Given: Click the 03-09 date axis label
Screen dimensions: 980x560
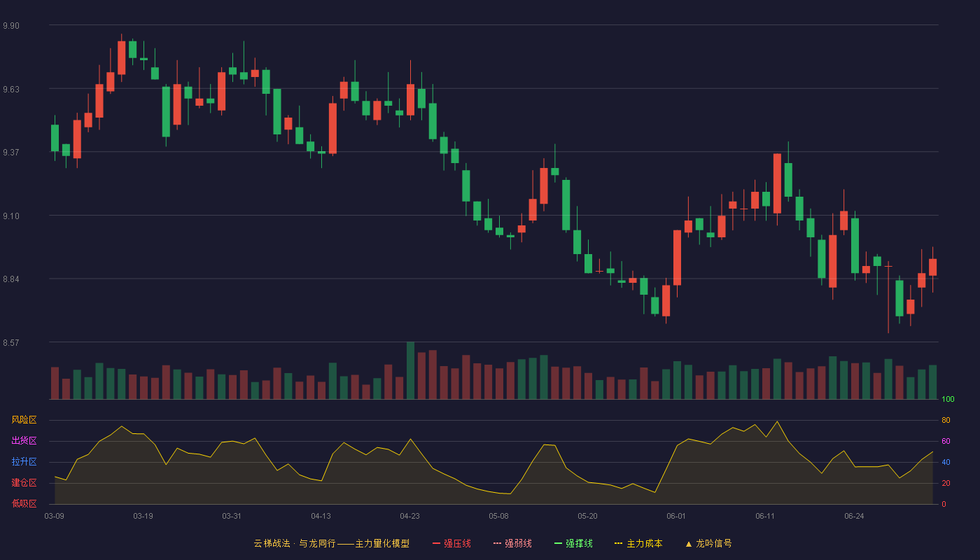Looking at the screenshot, I should point(55,516).
